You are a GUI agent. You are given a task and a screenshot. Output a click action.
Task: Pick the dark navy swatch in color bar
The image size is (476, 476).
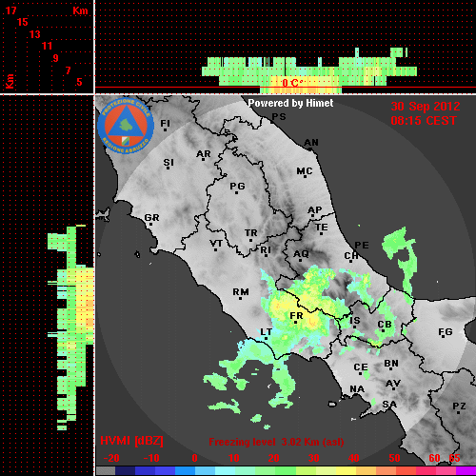pyautogui.click(x=125, y=471)
